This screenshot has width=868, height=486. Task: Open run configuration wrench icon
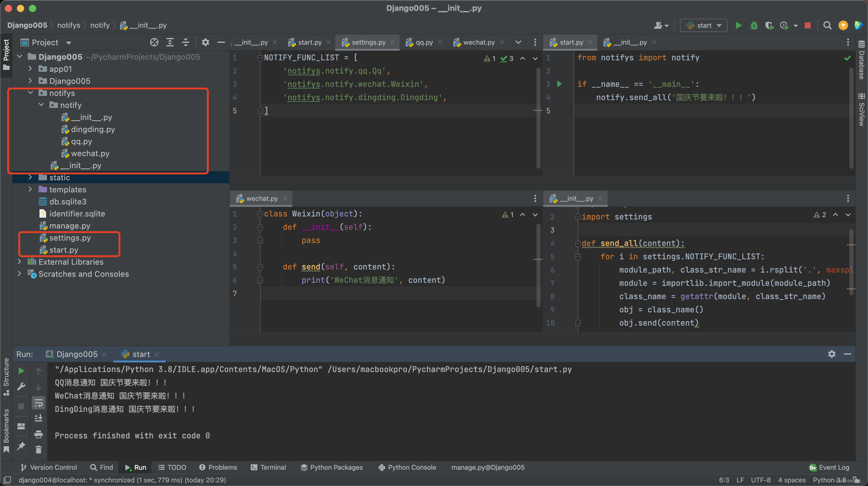pos(21,387)
